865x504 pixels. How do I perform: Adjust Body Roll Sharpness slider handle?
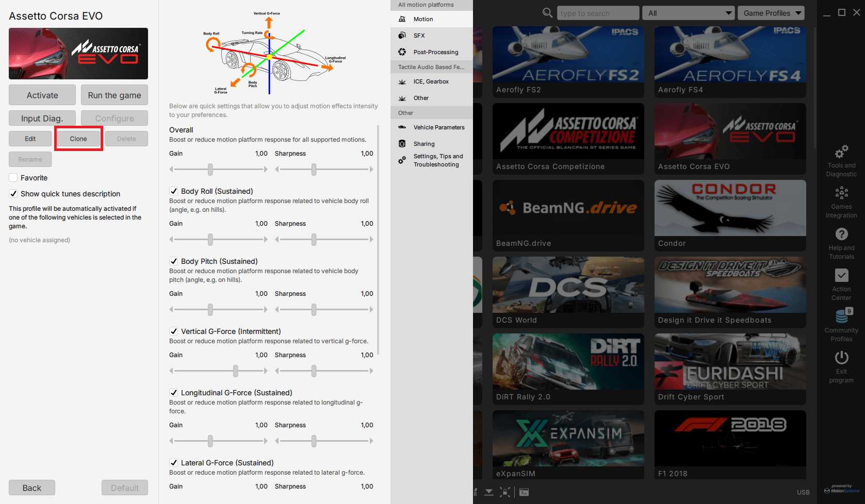[314, 239]
